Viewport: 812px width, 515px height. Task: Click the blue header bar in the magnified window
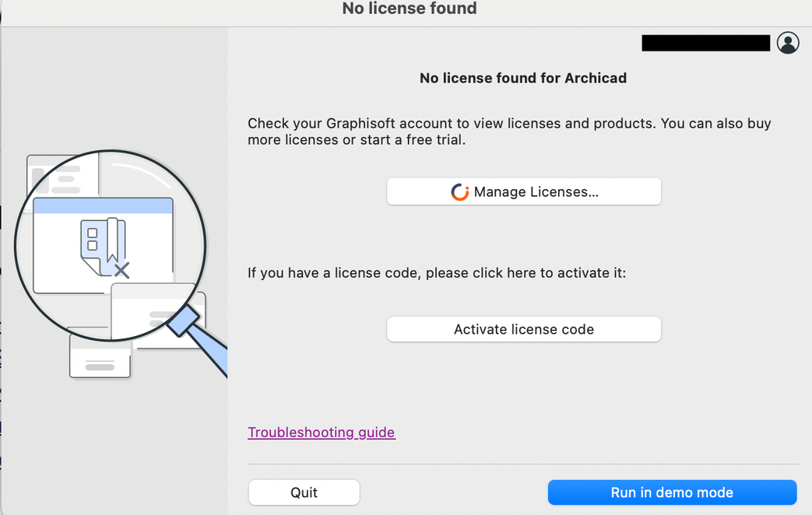(103, 206)
